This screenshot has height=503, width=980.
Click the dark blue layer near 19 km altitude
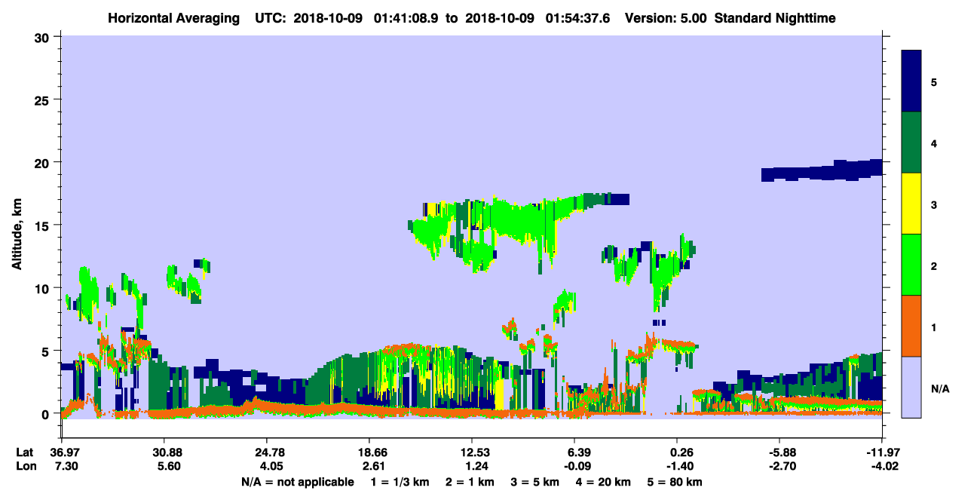tap(822, 170)
